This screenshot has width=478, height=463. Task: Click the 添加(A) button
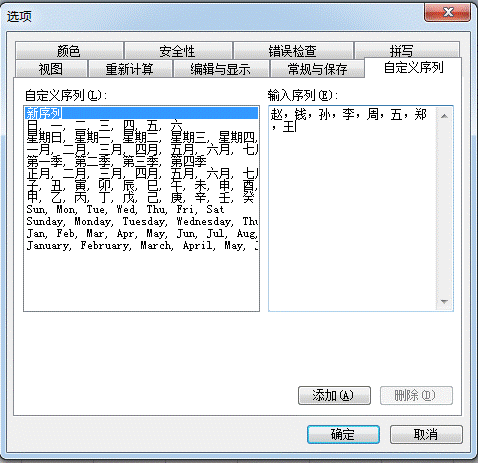point(334,395)
